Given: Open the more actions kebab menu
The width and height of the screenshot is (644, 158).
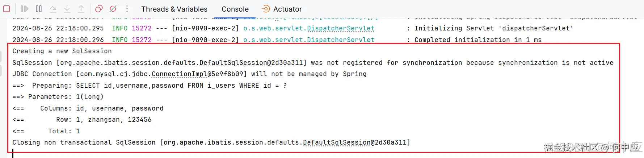Looking at the screenshot, I should tap(127, 9).
